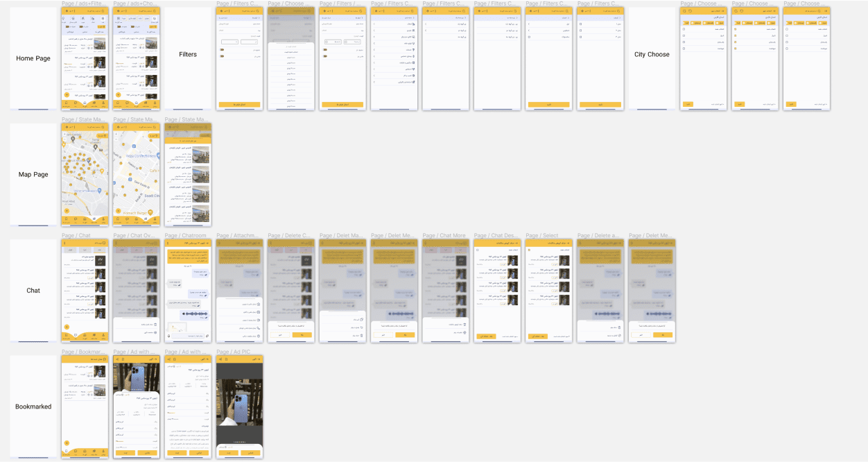
Task: Open the right price dropdown in first Filters frame
Action: 250,42
